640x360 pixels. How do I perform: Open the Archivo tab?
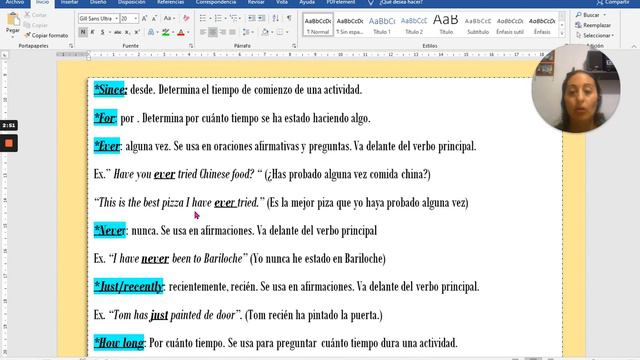click(x=15, y=2)
